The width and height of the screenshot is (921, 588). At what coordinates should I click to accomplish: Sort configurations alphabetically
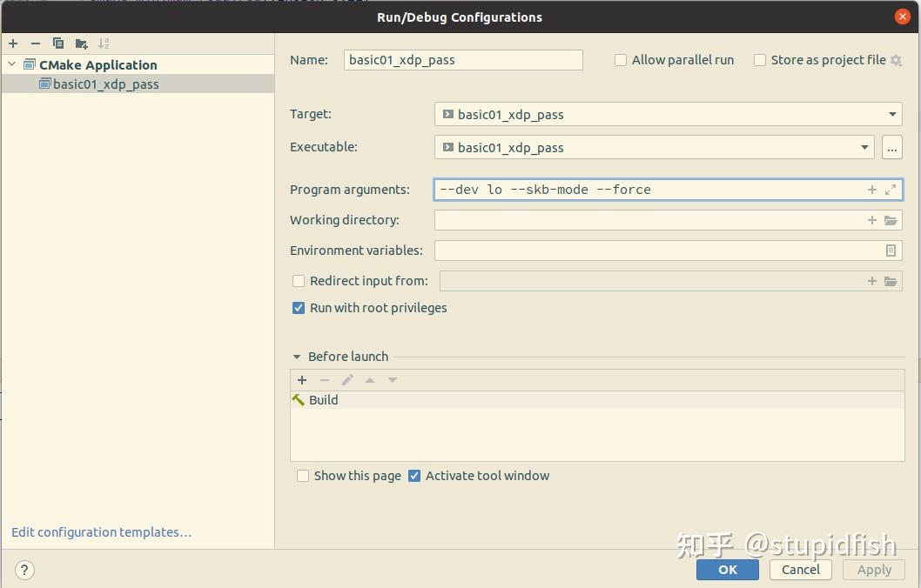104,43
